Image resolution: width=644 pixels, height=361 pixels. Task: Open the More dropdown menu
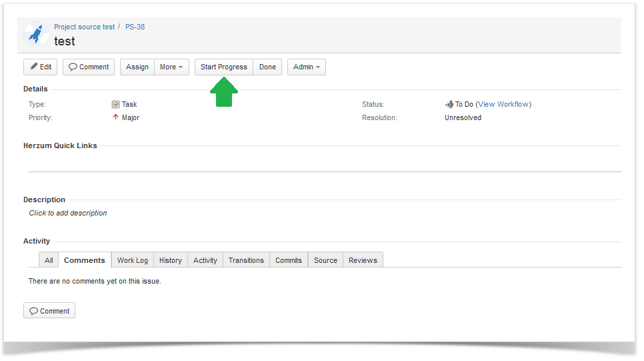[x=171, y=67]
